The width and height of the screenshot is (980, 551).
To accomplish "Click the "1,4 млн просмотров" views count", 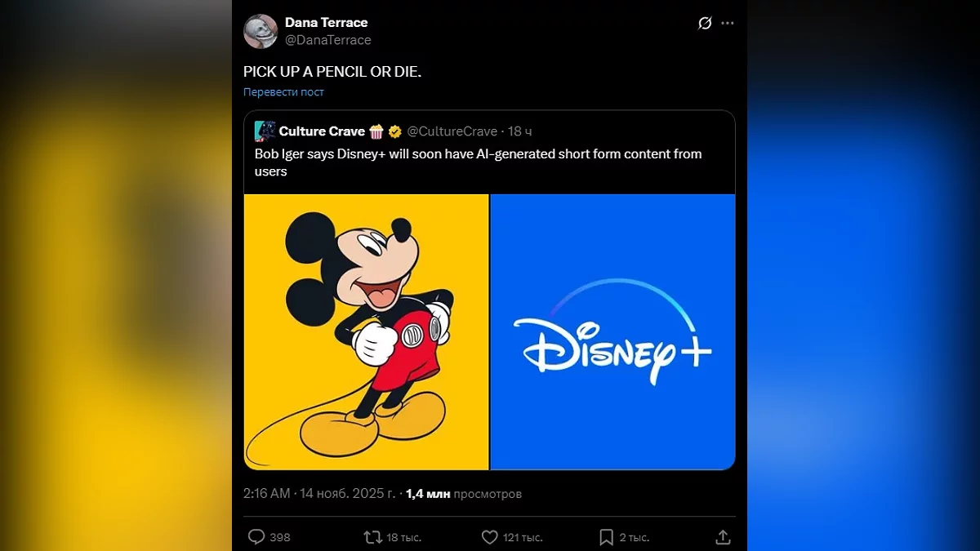I will tap(463, 494).
